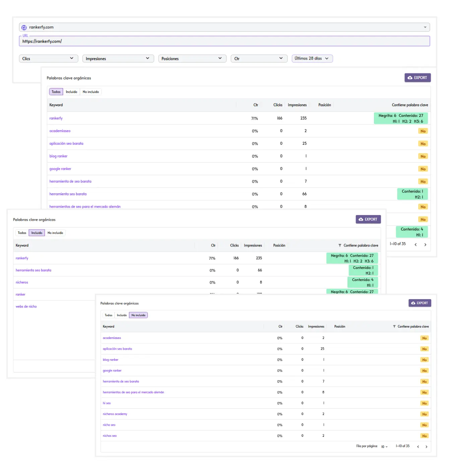Select Todos tab in the bottom panel
This screenshot has height=476, width=449.
coord(109,315)
